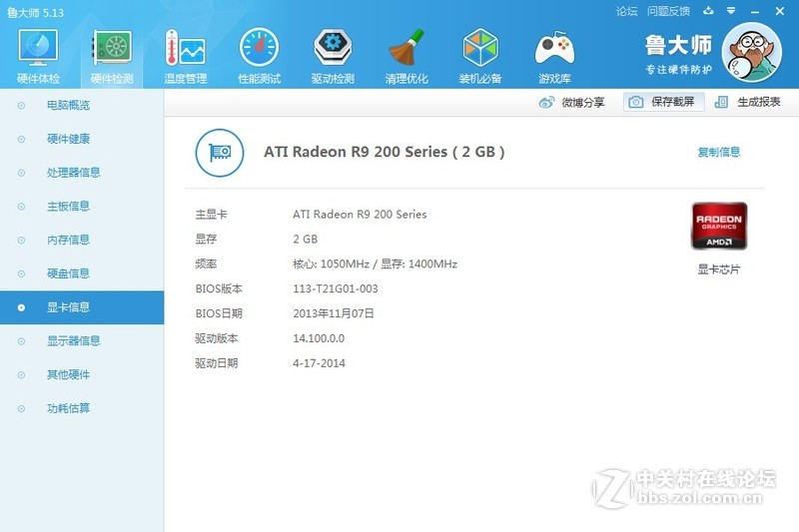
Task: Click the 鲁大师 5.13 title text
Action: click(x=36, y=12)
